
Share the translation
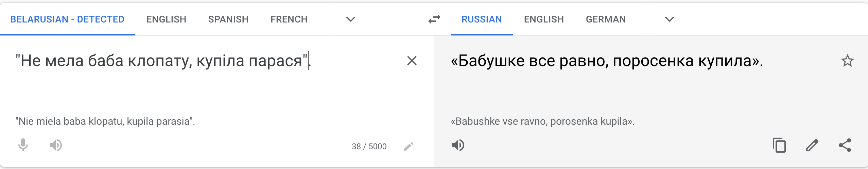[845, 145]
